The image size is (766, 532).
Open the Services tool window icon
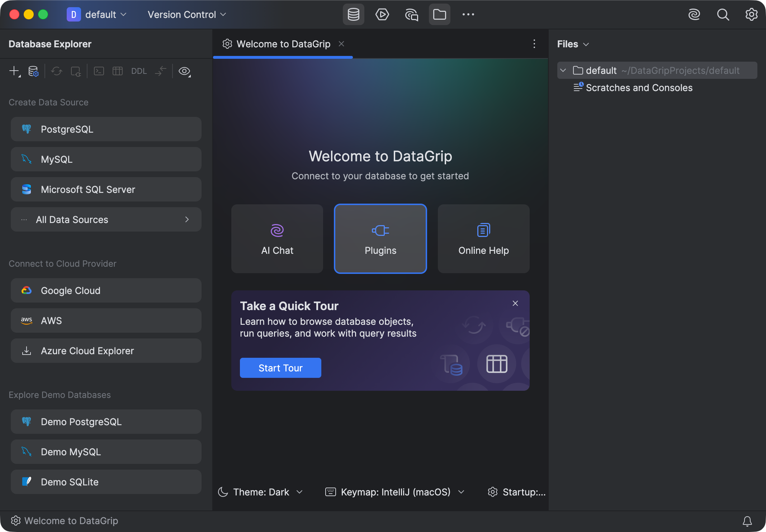[x=382, y=15]
